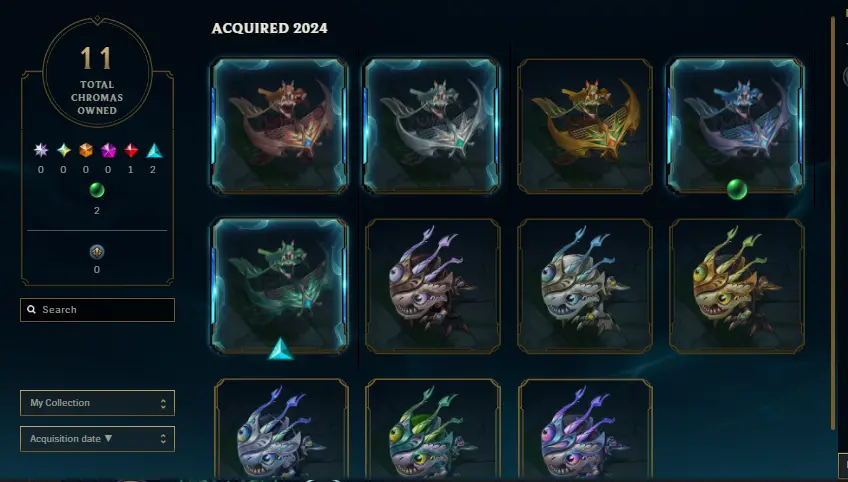Select the magenta pentagon rarity gem icon
The height and width of the screenshot is (482, 848).
pyautogui.click(x=109, y=150)
